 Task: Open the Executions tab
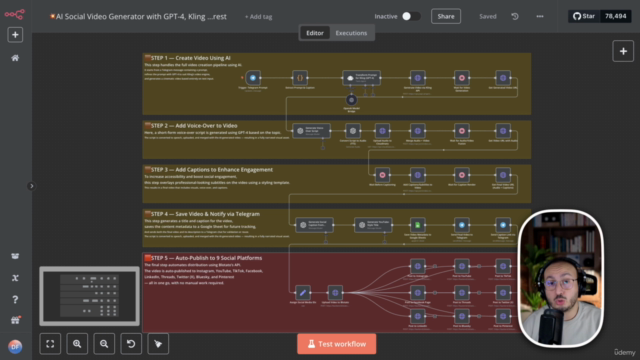click(x=351, y=33)
